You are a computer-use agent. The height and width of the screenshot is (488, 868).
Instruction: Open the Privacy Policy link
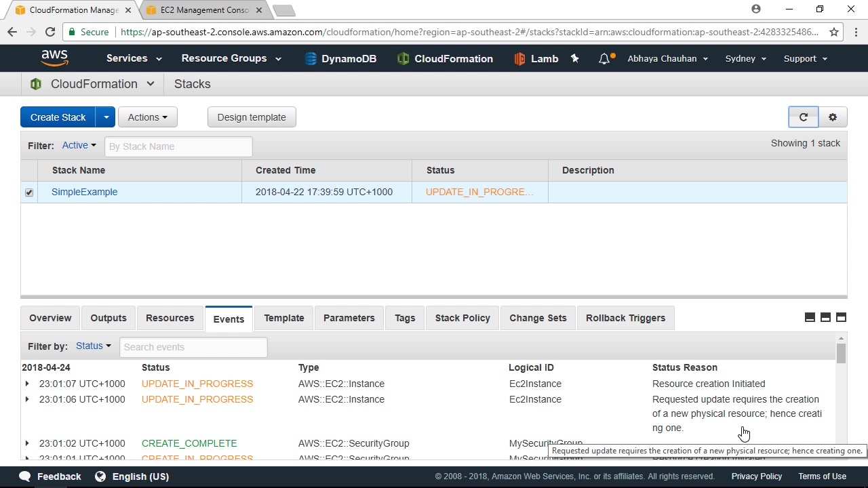(x=757, y=476)
